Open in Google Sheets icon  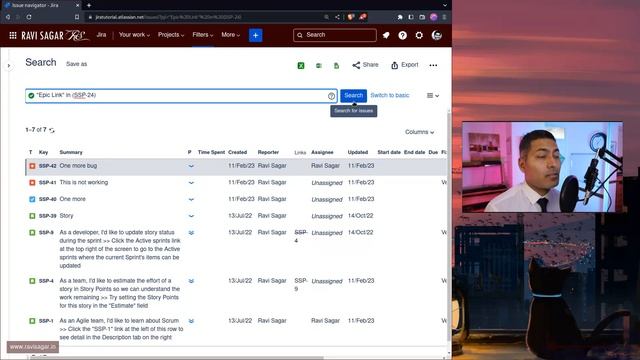(336, 65)
